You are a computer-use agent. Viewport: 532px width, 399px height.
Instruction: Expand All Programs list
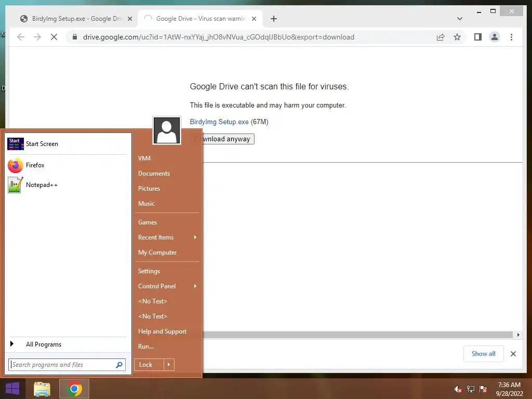pos(67,344)
